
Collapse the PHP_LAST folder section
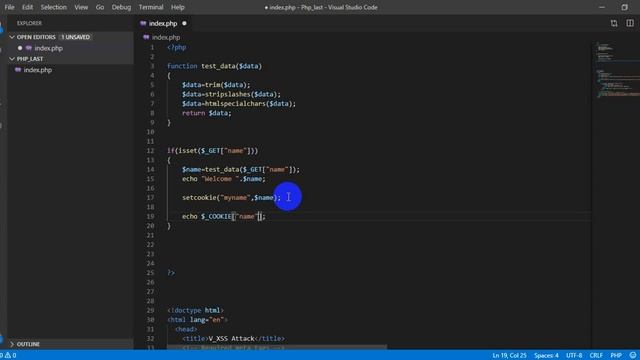click(x=12, y=59)
